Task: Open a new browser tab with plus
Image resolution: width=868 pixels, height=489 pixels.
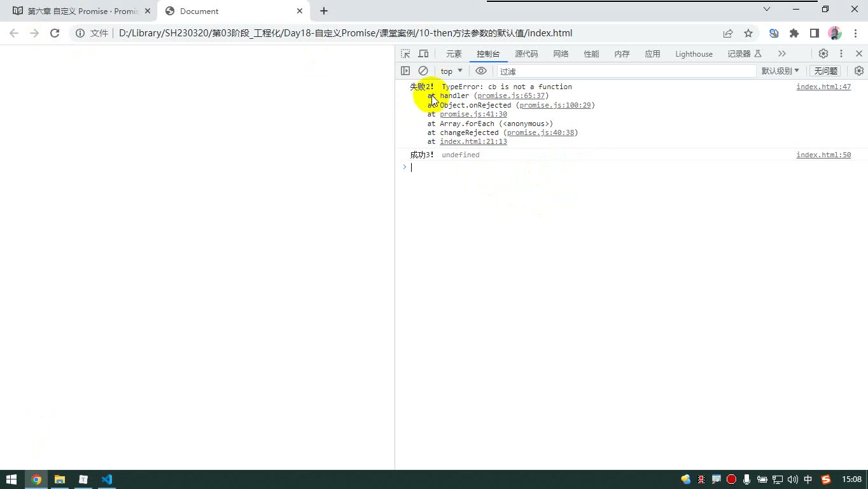Action: pos(324,11)
